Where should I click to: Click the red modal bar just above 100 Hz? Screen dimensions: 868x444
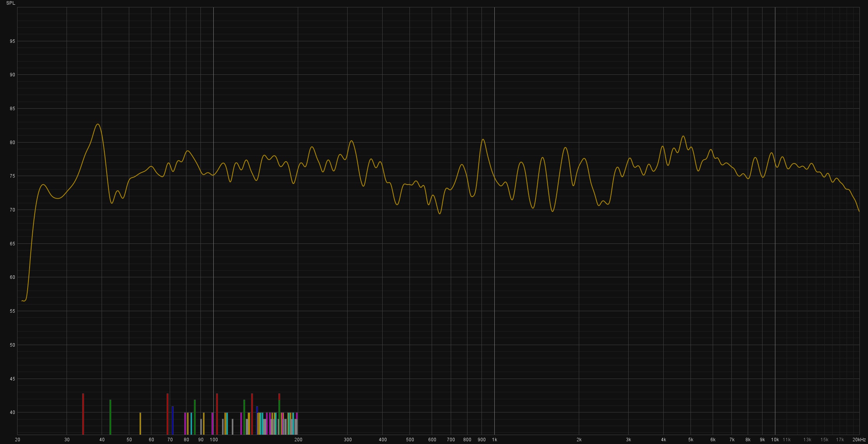tap(217, 414)
